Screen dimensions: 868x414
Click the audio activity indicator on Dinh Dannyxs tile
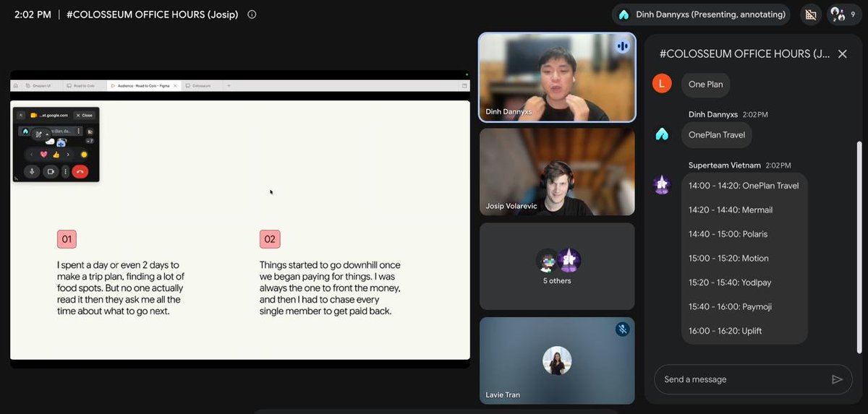point(622,46)
